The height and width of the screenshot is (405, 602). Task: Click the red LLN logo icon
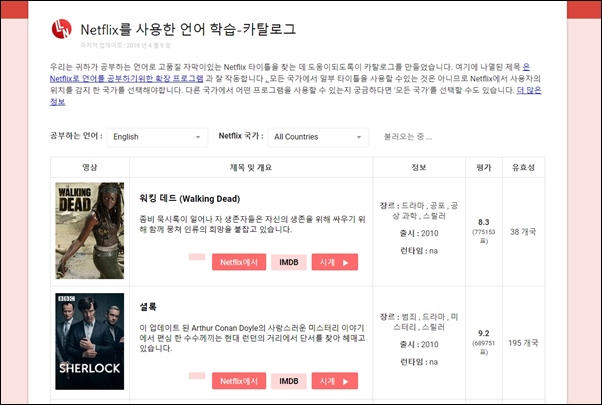[x=62, y=29]
